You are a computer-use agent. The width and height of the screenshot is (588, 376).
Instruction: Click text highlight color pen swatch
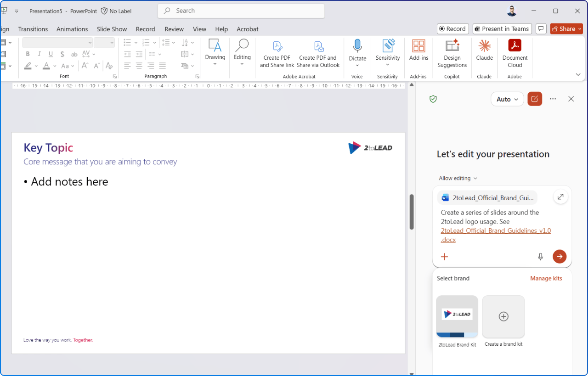[28, 66]
